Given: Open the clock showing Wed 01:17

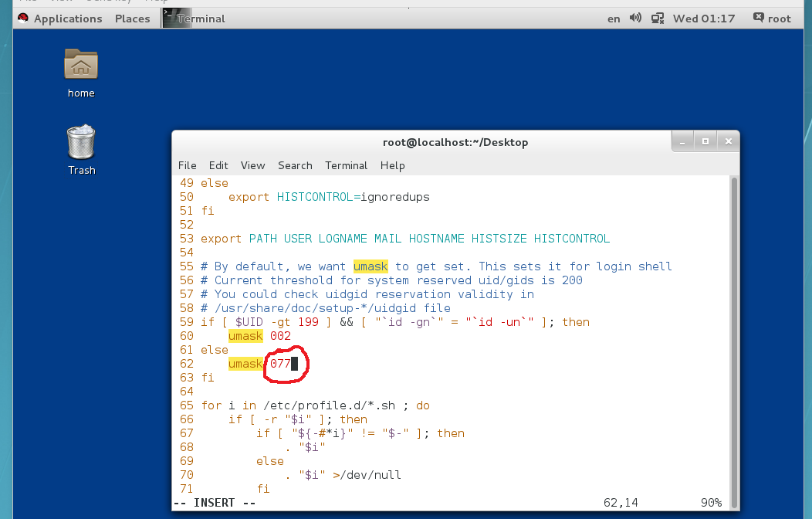Looking at the screenshot, I should 704,19.
